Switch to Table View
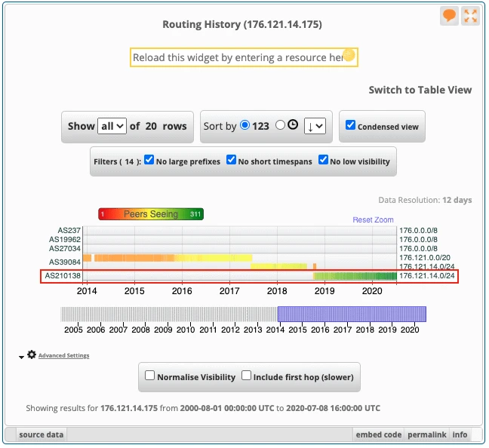Viewport: 489px width, 448px height. (420, 90)
